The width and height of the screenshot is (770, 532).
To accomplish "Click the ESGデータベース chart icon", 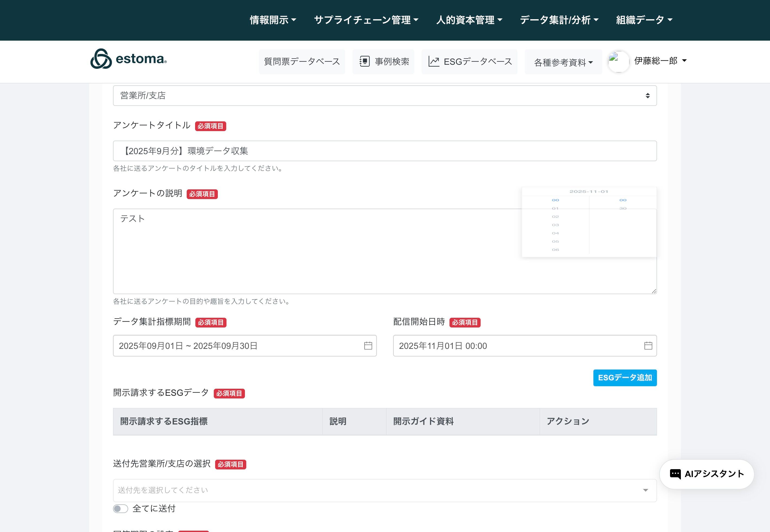I will point(433,62).
